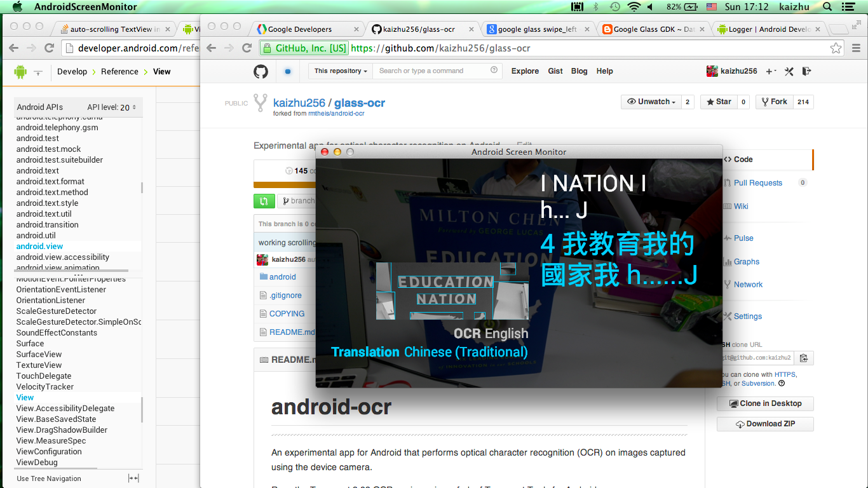The image size is (868, 488).
Task: Open the Unwatch dropdown button
Action: click(651, 102)
